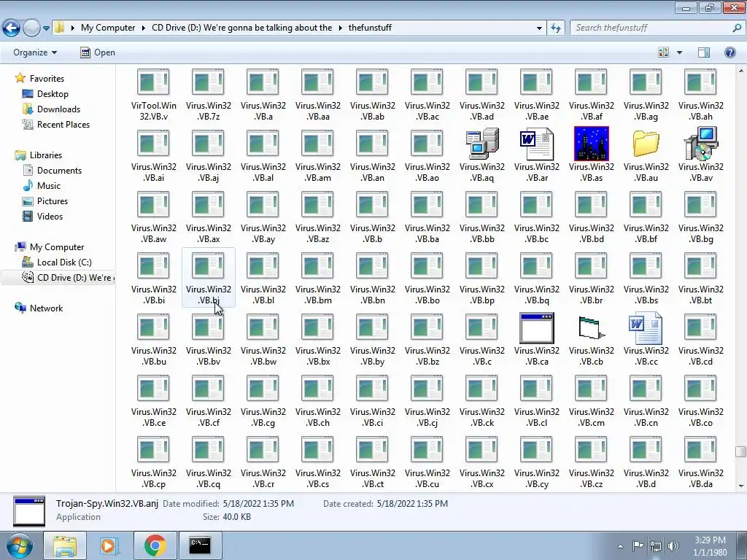
Task: Open Windows Explorer from the taskbar
Action: (65, 545)
